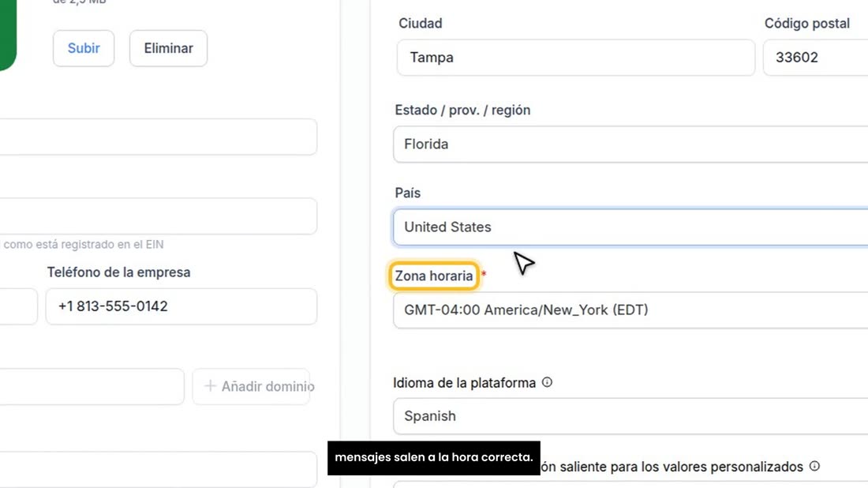Open the Idioma de la plataforma dropdown
This screenshot has height=488, width=868.
[630, 416]
